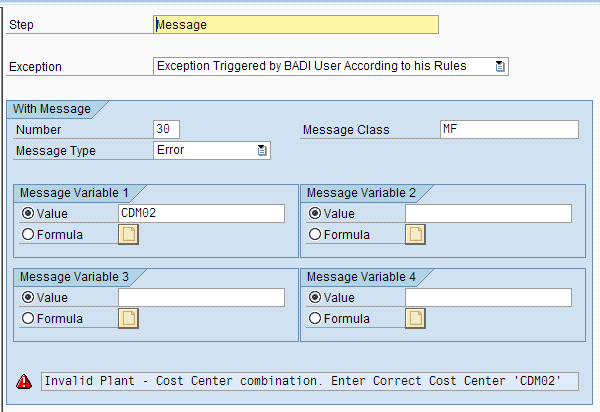
Task: Click the Step name field
Action: (x=296, y=25)
